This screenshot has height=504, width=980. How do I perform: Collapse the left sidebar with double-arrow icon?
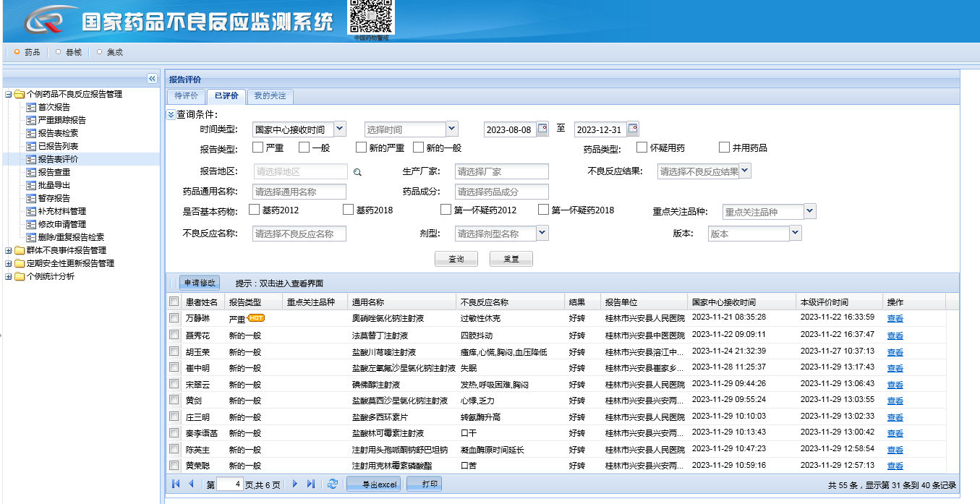click(152, 78)
